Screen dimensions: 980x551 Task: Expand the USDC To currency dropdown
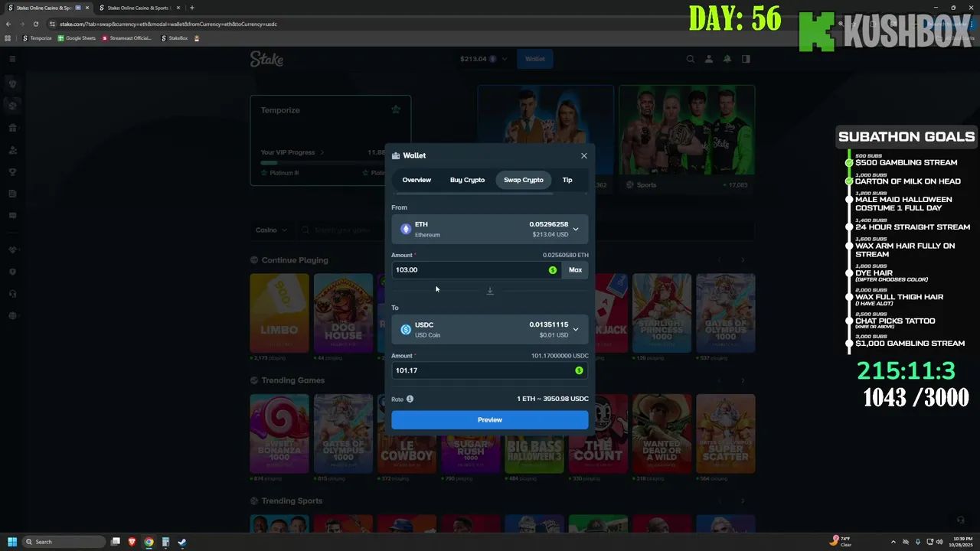coord(490,330)
